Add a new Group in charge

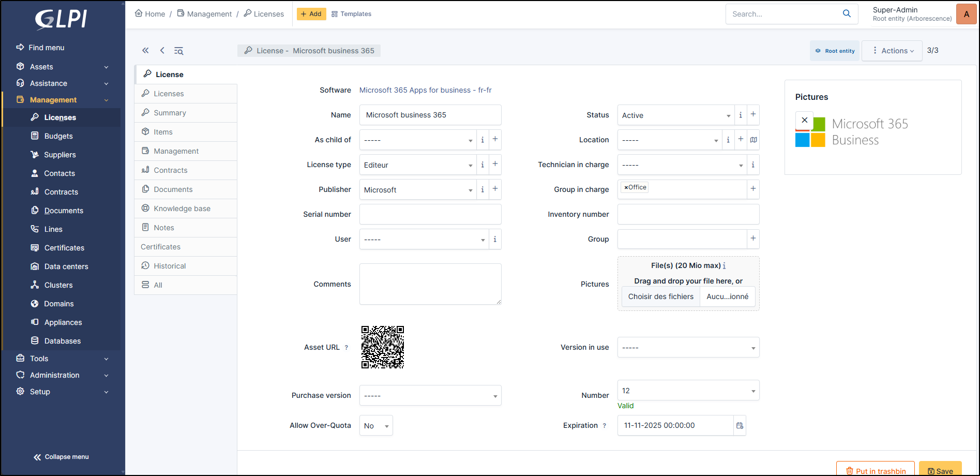[753, 189]
